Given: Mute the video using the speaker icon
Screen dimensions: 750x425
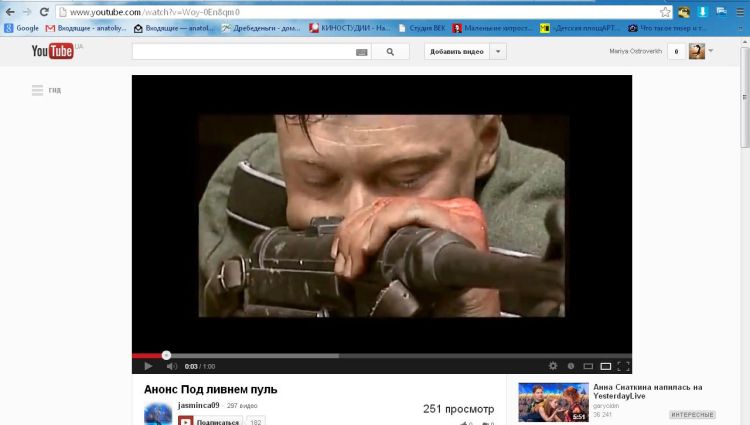Looking at the screenshot, I should coord(171,366).
